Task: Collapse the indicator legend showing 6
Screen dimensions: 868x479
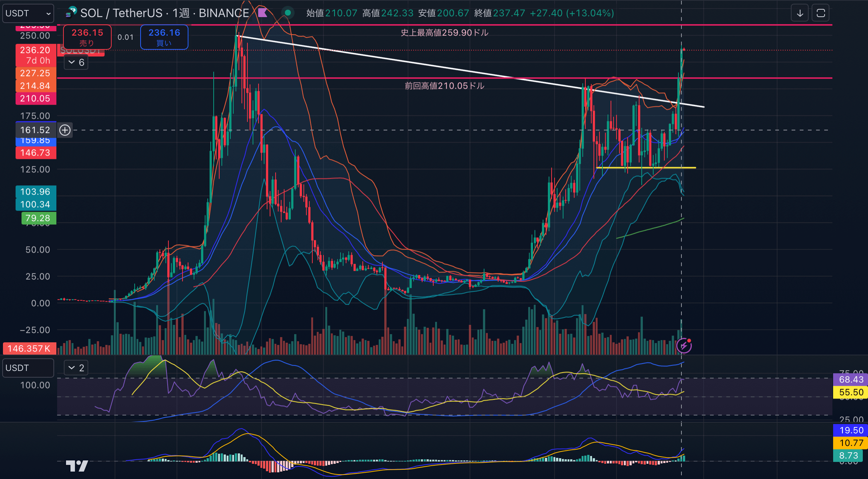Action: coord(76,62)
